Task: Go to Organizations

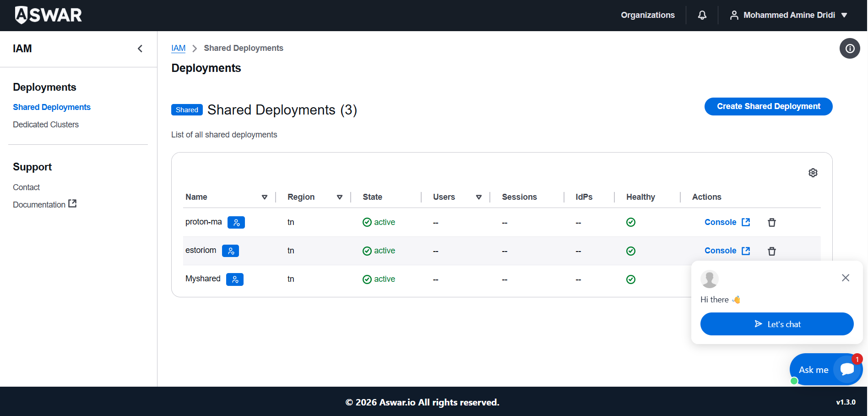Action: pos(647,15)
